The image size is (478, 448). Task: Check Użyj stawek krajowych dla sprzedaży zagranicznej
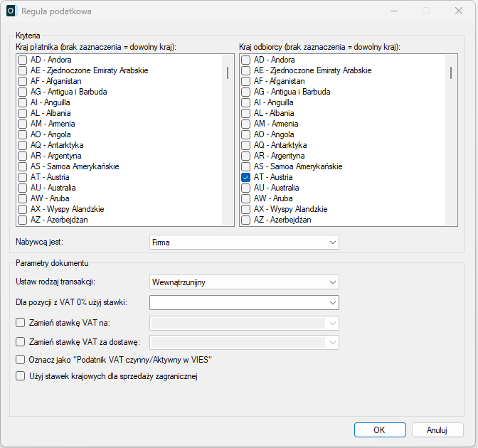point(21,376)
